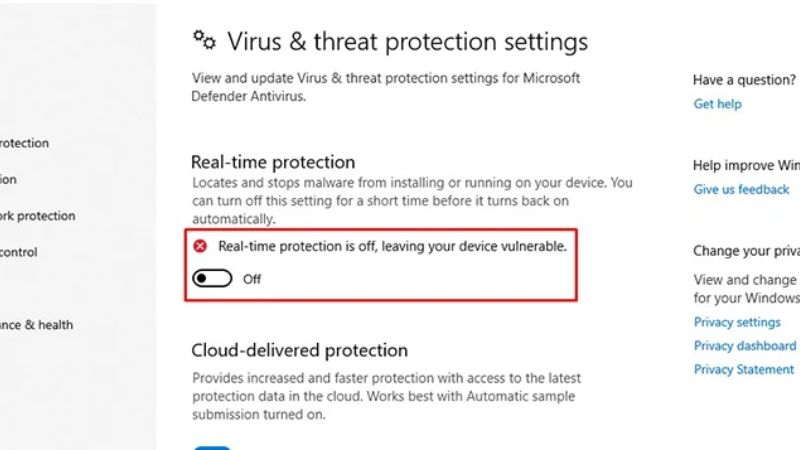Select the topmost sidebar item ending in "rotection"
This screenshot has height=450, width=800.
click(24, 143)
